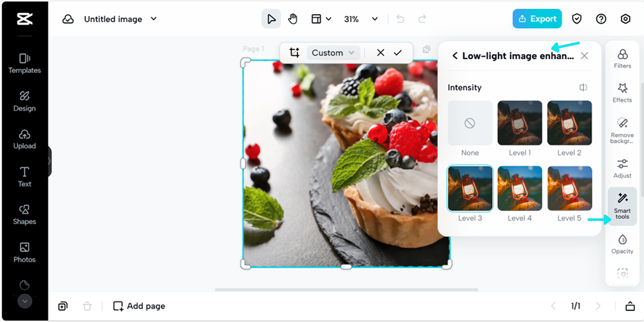
Task: Select Level 1 intensity thumbnail
Action: coord(520,123)
